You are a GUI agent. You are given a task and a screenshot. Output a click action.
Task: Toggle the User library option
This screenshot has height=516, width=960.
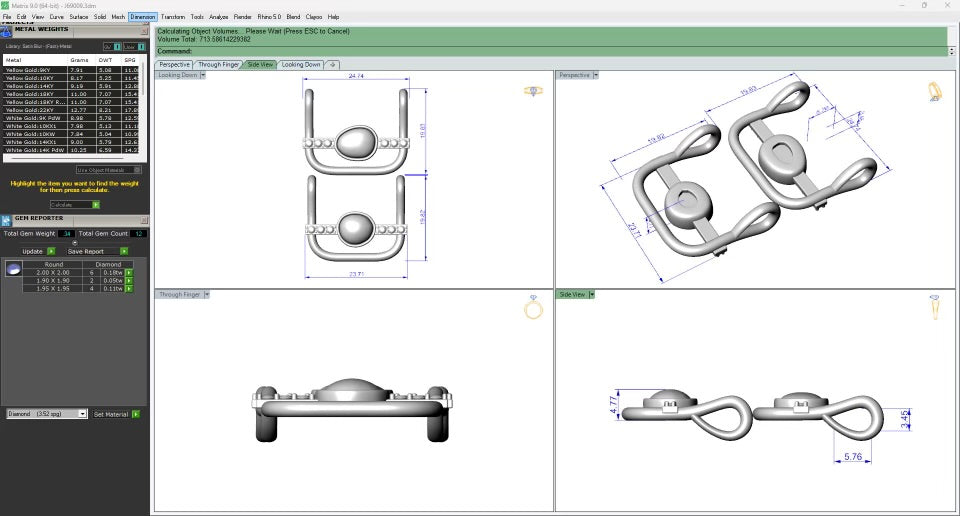click(x=143, y=46)
